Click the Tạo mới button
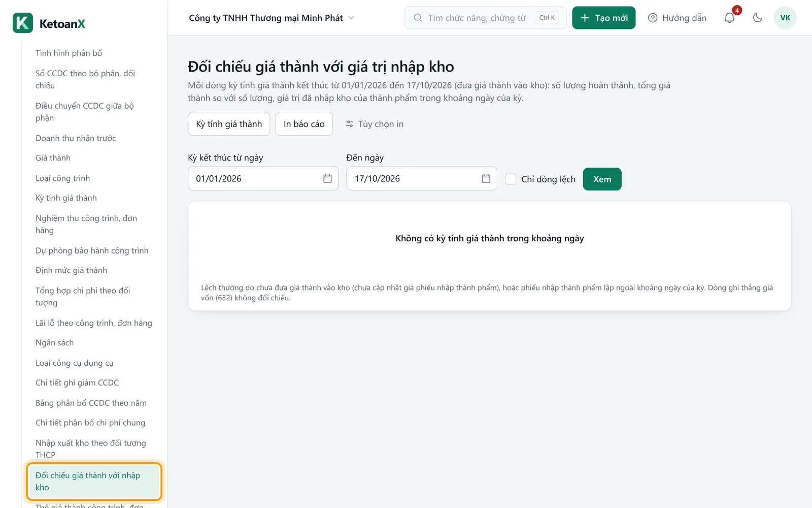 coord(604,18)
